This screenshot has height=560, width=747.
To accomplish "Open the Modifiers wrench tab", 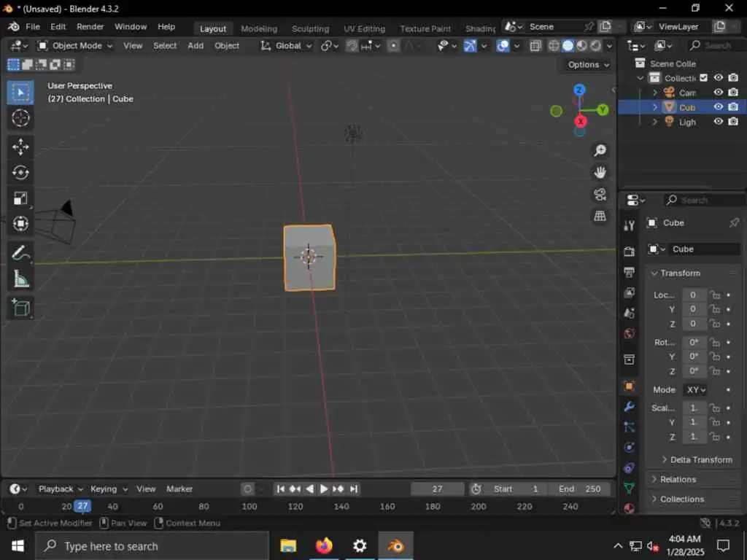I will [x=629, y=406].
